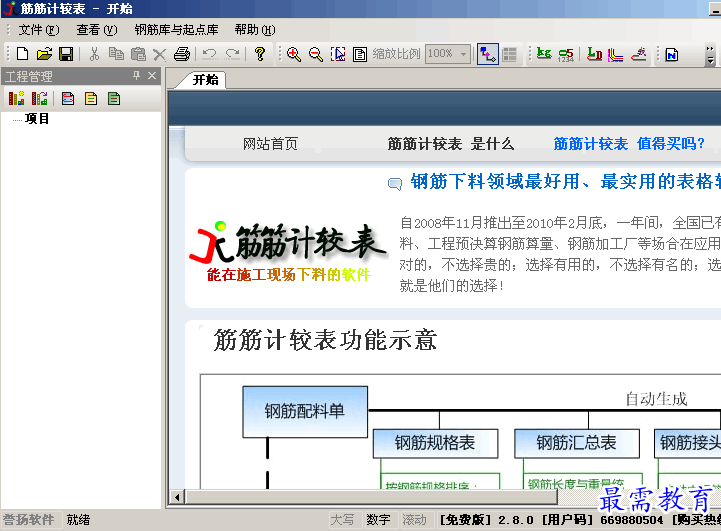Open the 查看(V) menu
The width and height of the screenshot is (721, 531).
97,30
